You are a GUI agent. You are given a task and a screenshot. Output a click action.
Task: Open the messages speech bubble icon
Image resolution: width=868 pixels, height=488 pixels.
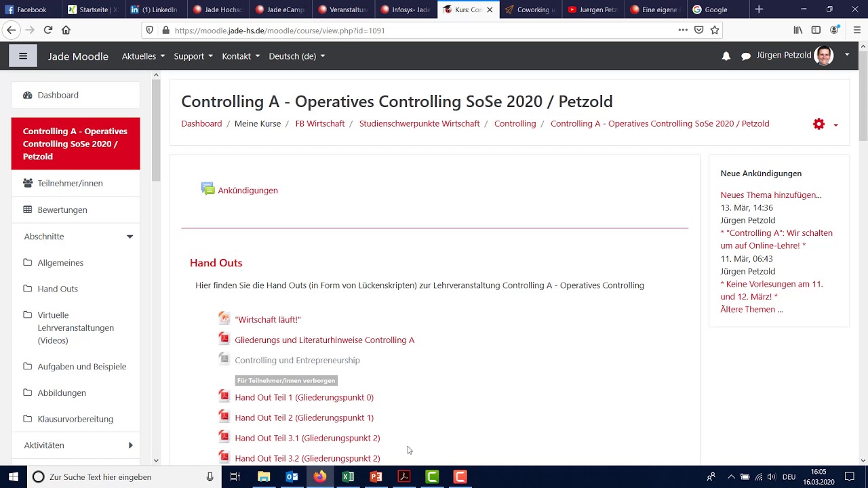tap(746, 56)
